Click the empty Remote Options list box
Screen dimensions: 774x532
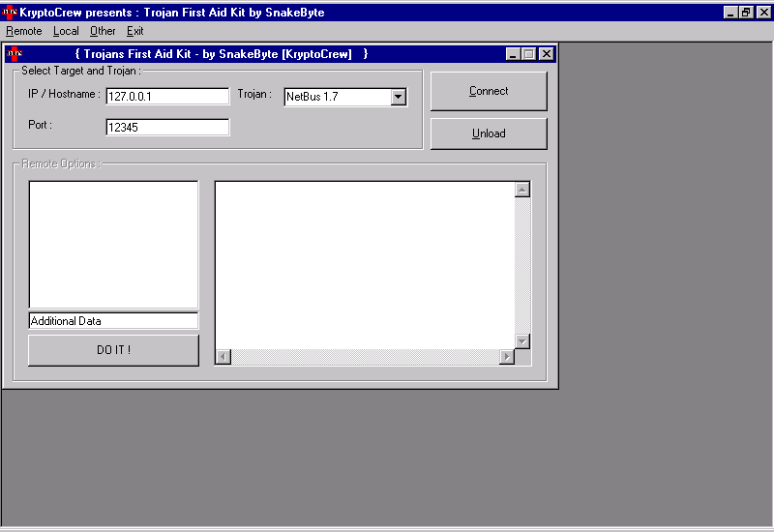pos(113,244)
